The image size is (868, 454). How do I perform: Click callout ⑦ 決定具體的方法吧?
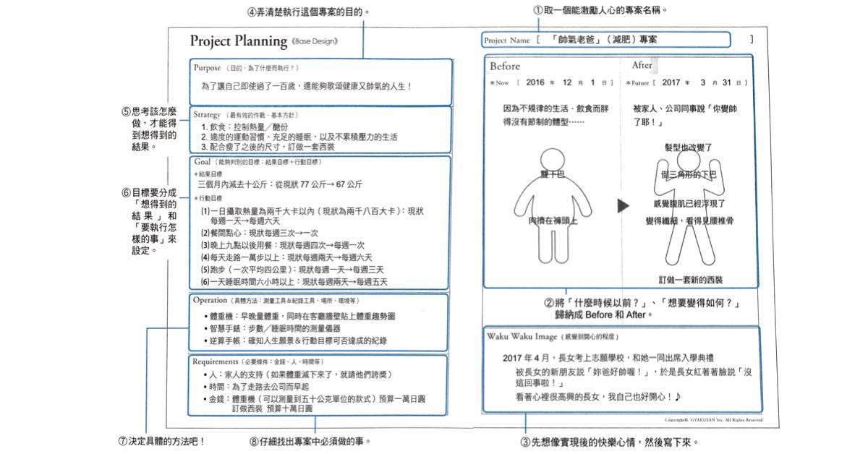coord(161,441)
